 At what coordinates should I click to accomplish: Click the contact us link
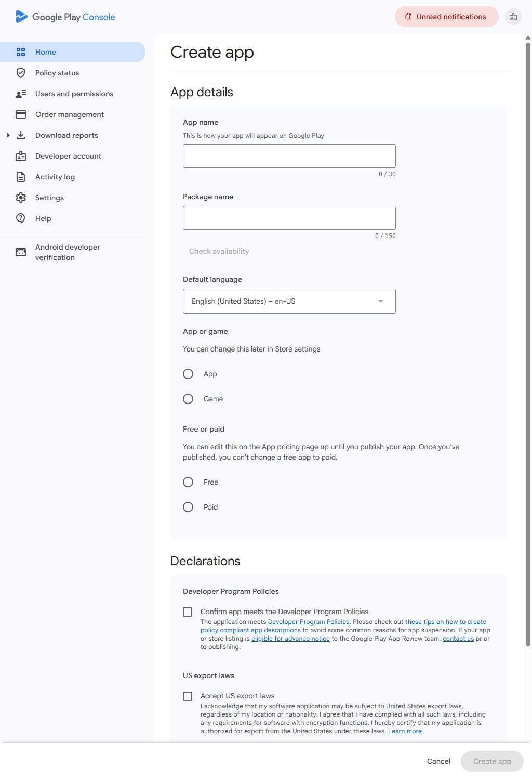click(x=458, y=639)
